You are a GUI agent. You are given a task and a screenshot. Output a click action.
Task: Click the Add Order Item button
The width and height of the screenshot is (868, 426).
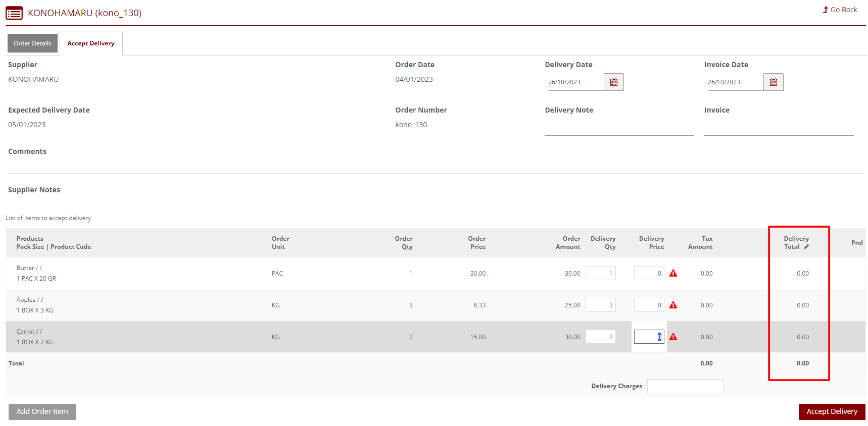click(42, 412)
